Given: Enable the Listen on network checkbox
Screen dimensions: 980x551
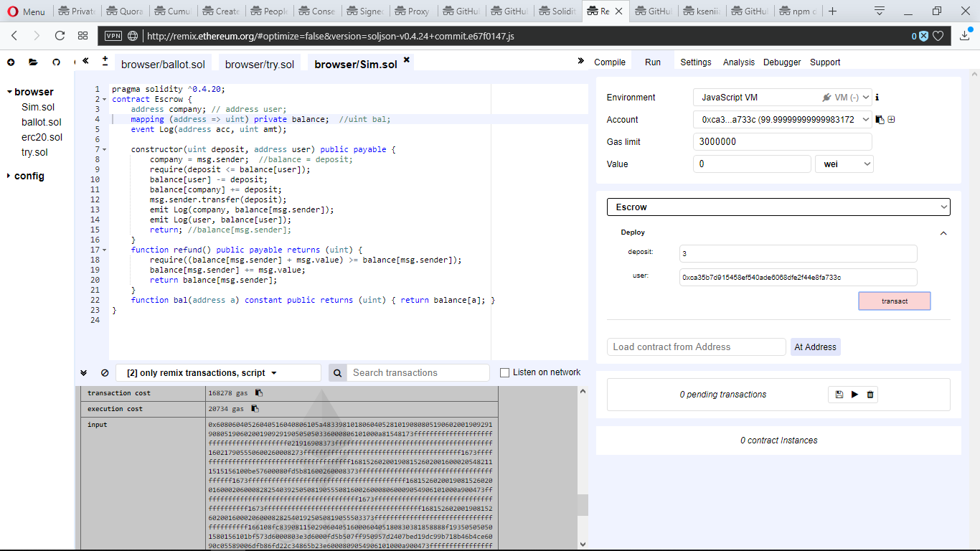Looking at the screenshot, I should point(504,372).
